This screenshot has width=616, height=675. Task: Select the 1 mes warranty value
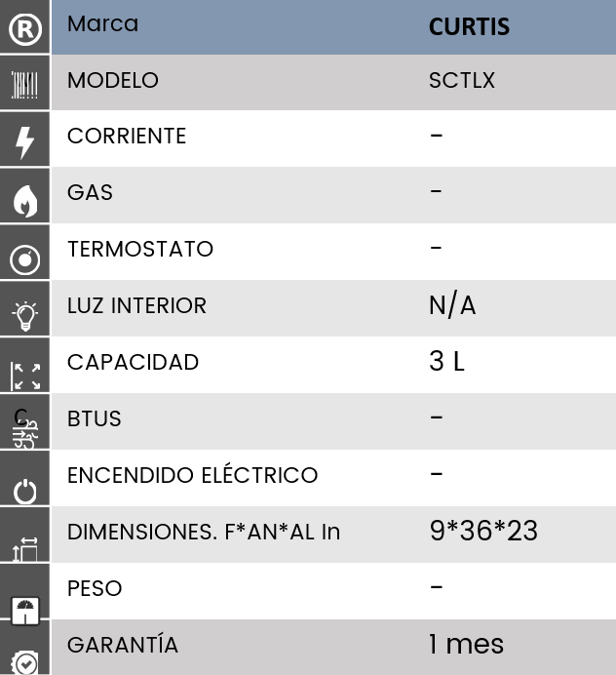466,644
